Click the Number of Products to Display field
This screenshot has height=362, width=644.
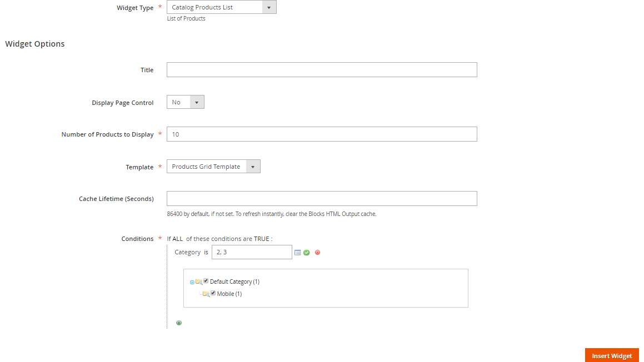pyautogui.click(x=322, y=134)
